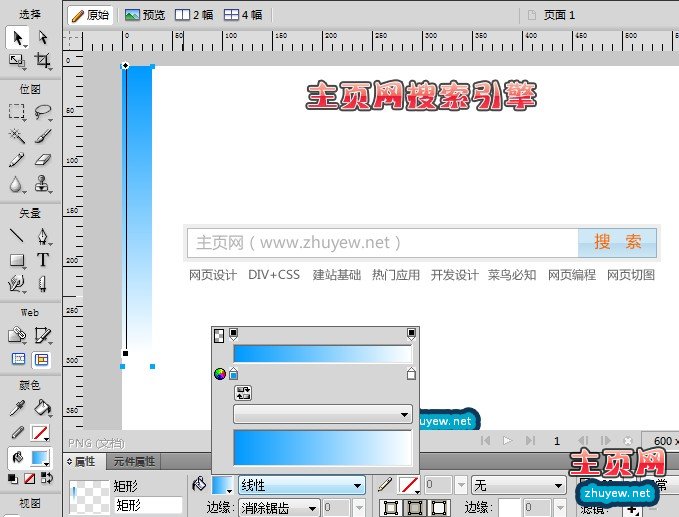The image size is (679, 517).
Task: Open the anti-alias edge dropdown
Action: pyautogui.click(x=279, y=508)
